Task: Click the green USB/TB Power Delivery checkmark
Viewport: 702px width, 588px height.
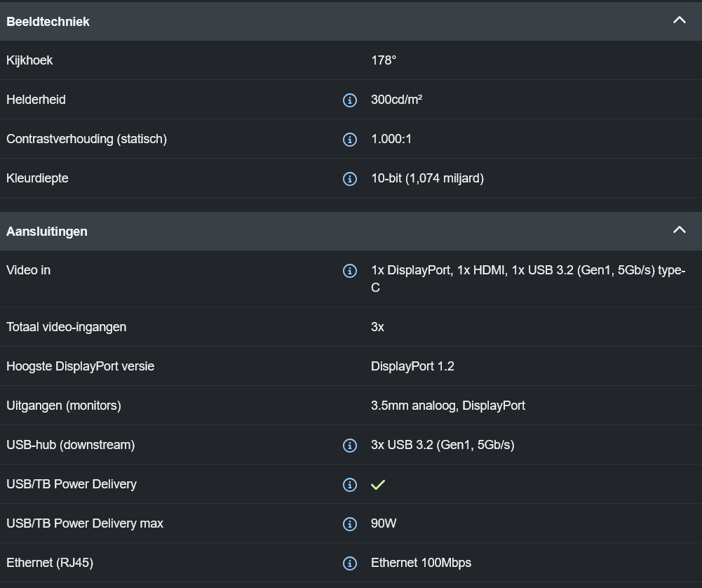Action: [x=378, y=485]
